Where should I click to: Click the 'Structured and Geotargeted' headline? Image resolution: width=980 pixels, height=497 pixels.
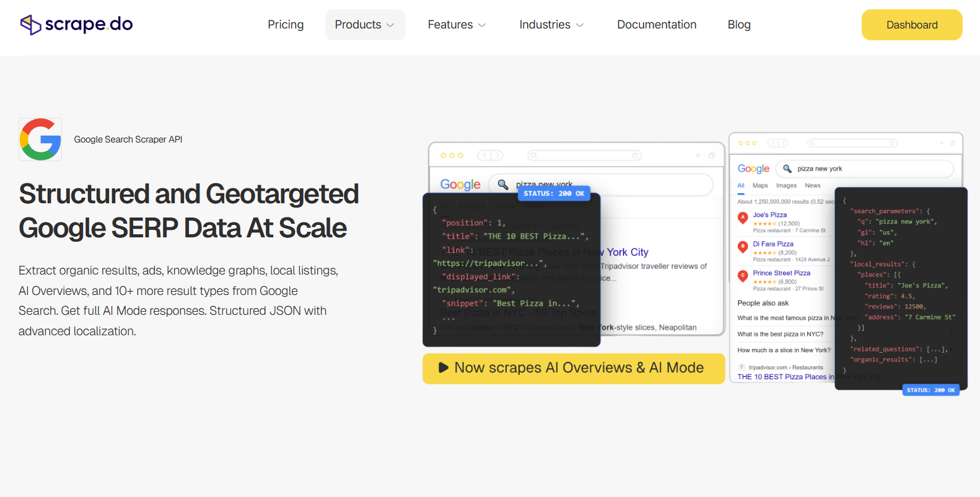coord(189,194)
